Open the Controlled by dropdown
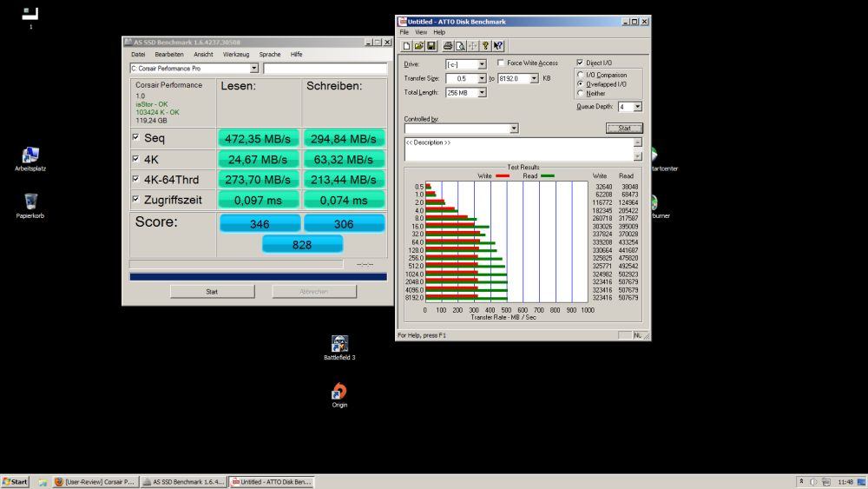The height and width of the screenshot is (489, 868). coord(514,129)
